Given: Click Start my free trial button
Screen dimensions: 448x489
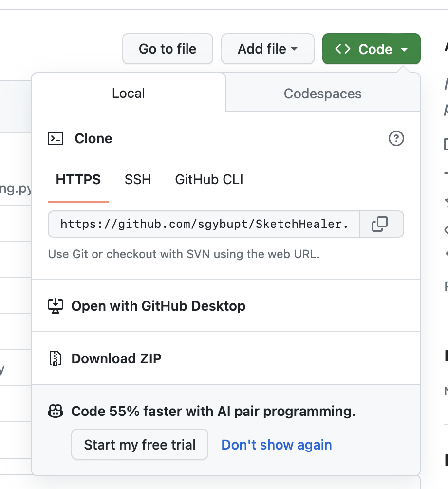Looking at the screenshot, I should (140, 444).
